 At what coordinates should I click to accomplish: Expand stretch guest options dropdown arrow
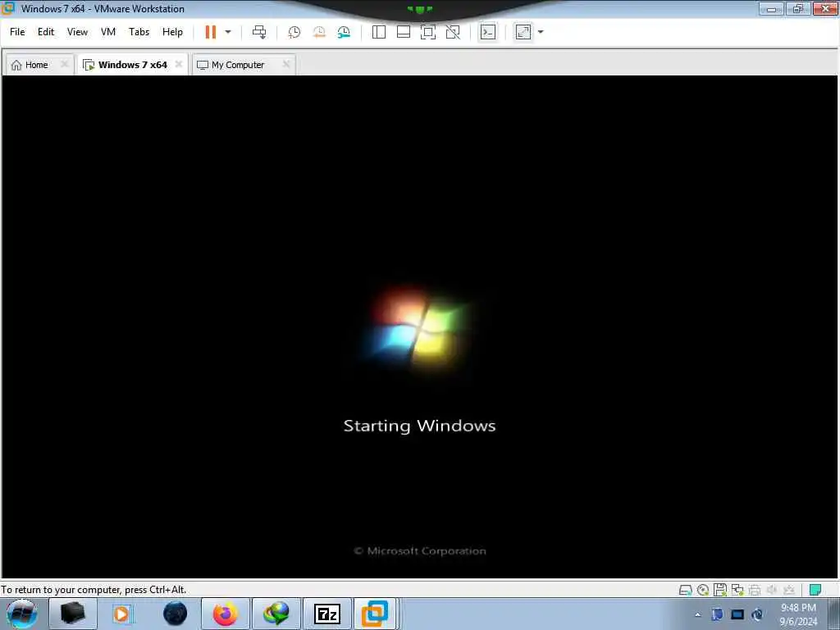[541, 32]
